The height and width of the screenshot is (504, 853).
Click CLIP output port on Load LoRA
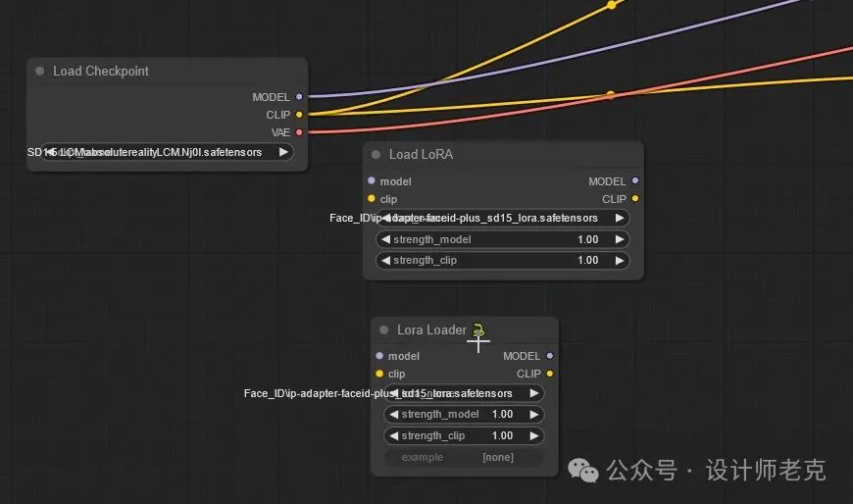635,199
